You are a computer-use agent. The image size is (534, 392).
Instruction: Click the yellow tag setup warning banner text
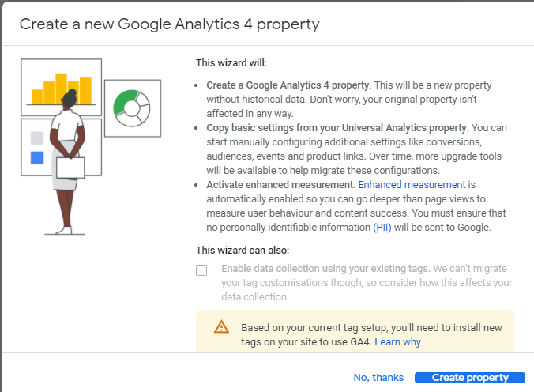(x=371, y=334)
